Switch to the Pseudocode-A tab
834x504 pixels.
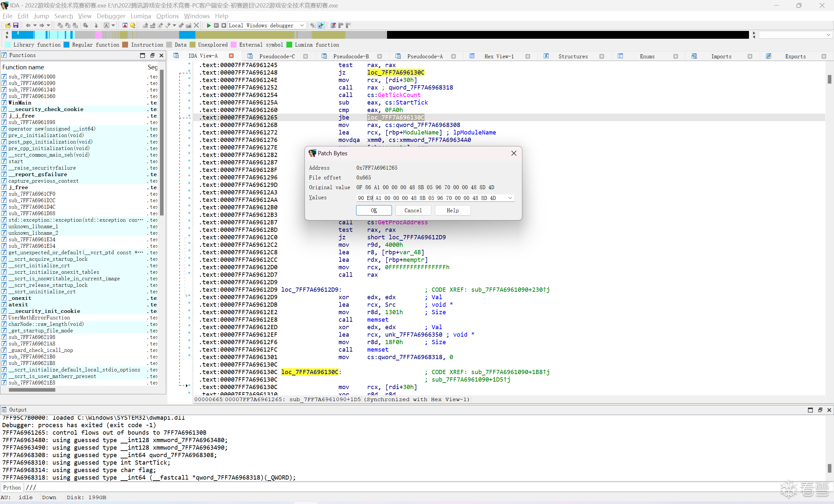tap(424, 56)
